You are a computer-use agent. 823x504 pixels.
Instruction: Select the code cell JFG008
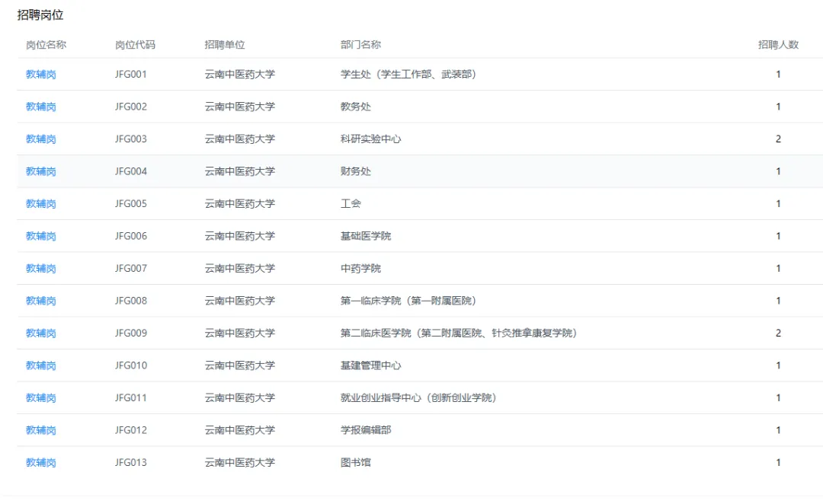tap(131, 301)
